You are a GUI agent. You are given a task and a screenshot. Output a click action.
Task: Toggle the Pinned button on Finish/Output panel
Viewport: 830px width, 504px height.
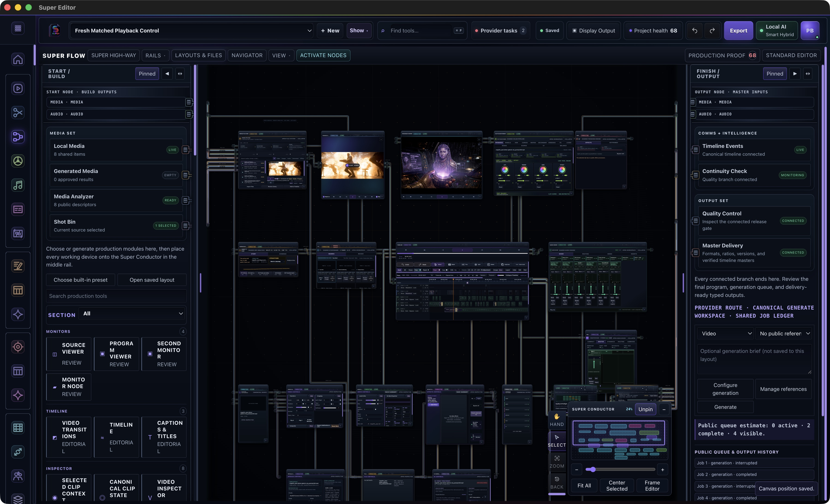click(x=775, y=74)
